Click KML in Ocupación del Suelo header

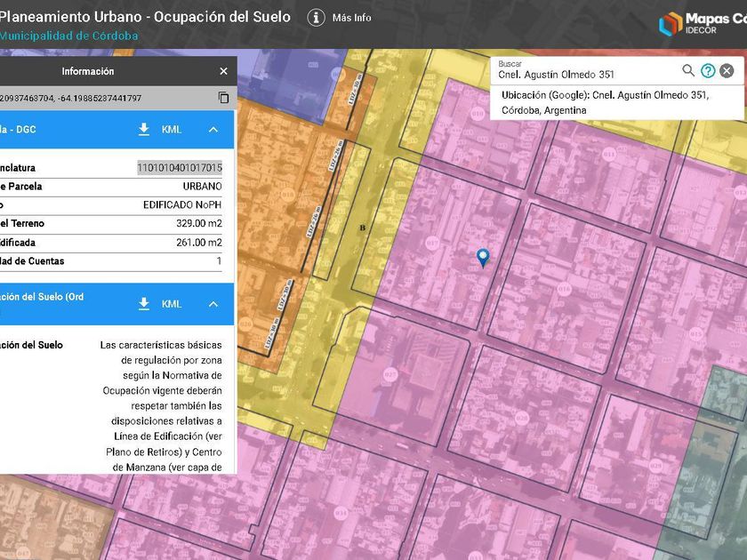[x=172, y=304]
